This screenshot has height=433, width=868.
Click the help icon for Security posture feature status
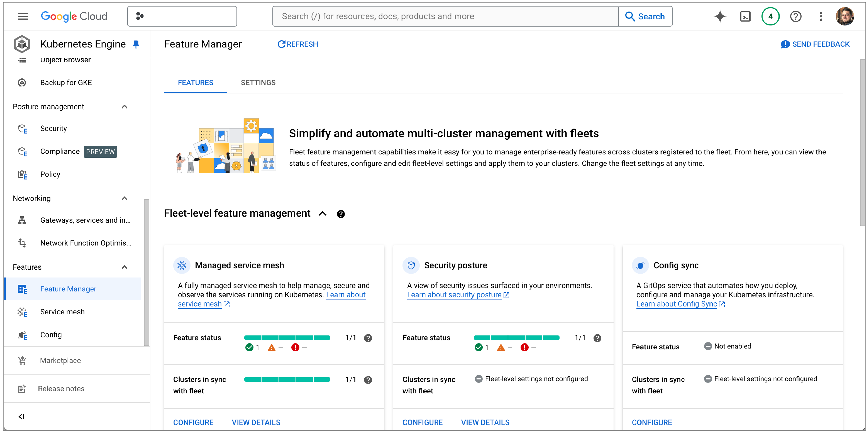597,338
